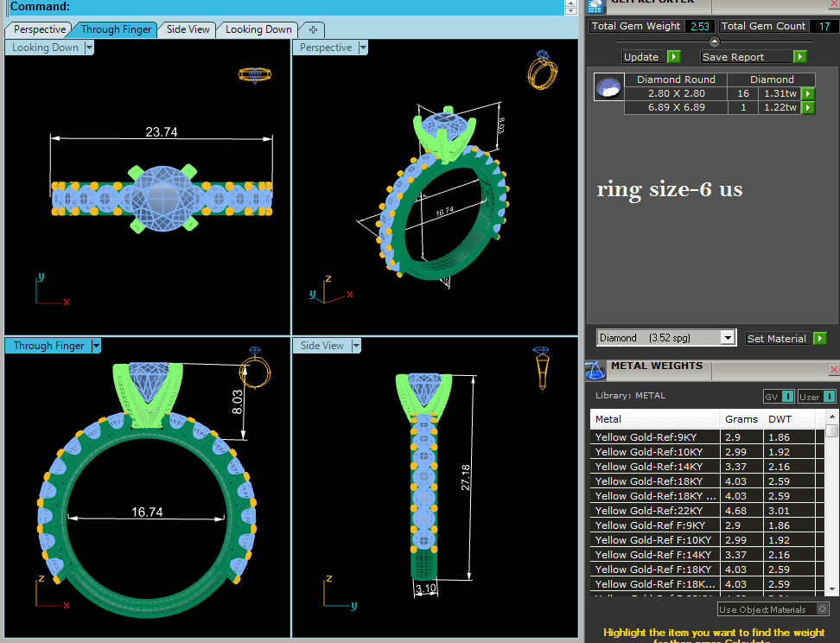Open the Diamond (3.52 spg) material dropdown
Viewport: 840px width, 643px height.
[728, 338]
